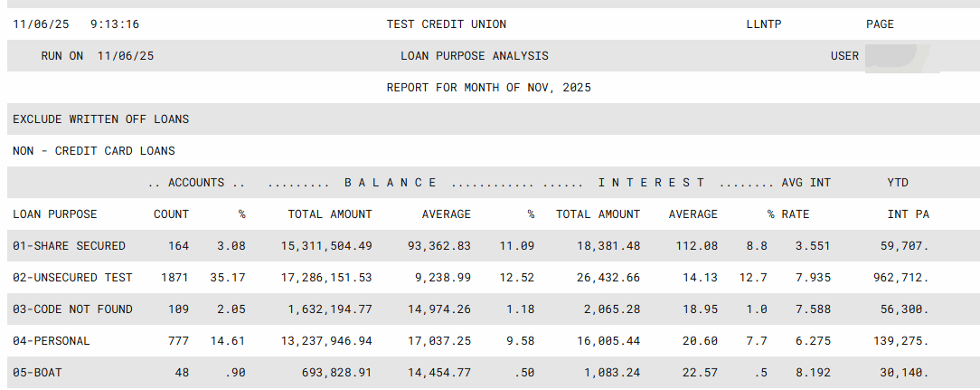980x390 pixels.
Task: Select the LOAN PURPOSE column header
Action: 55,214
